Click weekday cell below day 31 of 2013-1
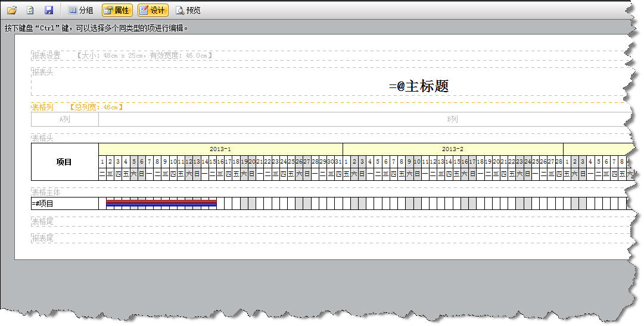The height and width of the screenshot is (326, 644). coord(338,174)
